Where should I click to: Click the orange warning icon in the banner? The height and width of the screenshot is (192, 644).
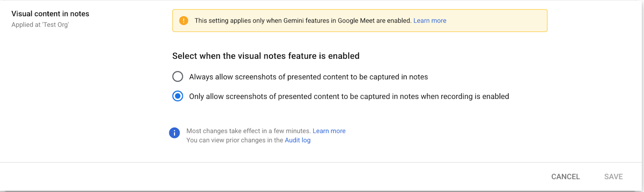tap(184, 20)
